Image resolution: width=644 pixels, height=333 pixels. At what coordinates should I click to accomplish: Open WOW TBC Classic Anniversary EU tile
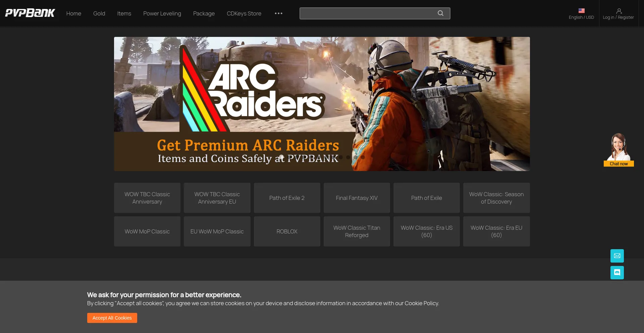point(217,198)
